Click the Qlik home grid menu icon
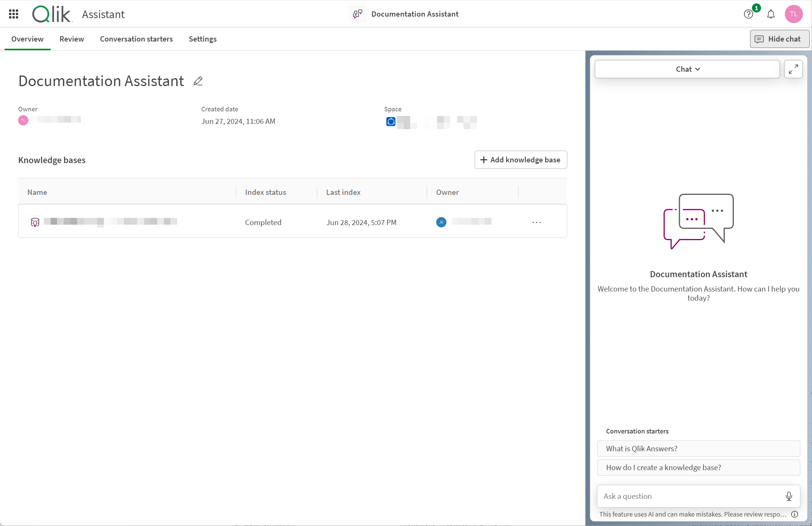Image resolution: width=812 pixels, height=526 pixels. (14, 14)
